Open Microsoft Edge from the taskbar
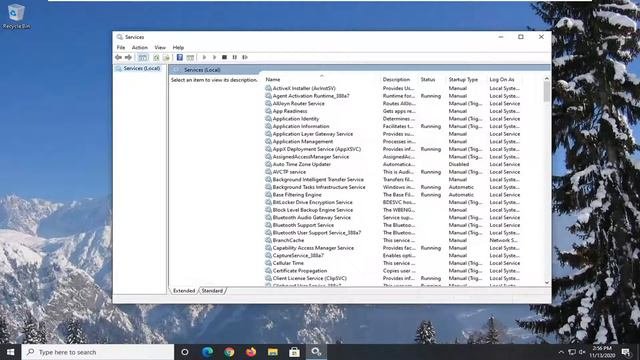Image resolution: width=640 pixels, height=360 pixels. 207,352
